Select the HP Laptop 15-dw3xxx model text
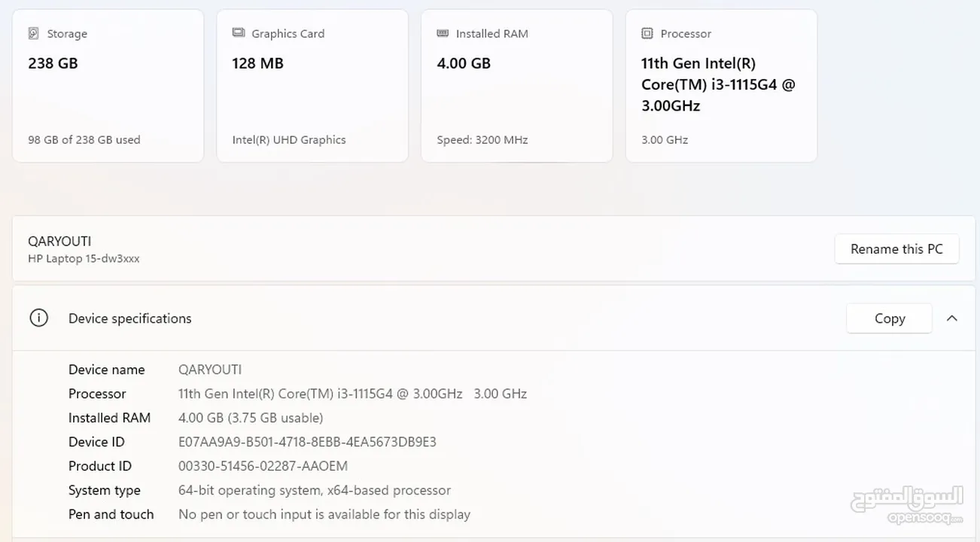The image size is (980, 542). (84, 259)
